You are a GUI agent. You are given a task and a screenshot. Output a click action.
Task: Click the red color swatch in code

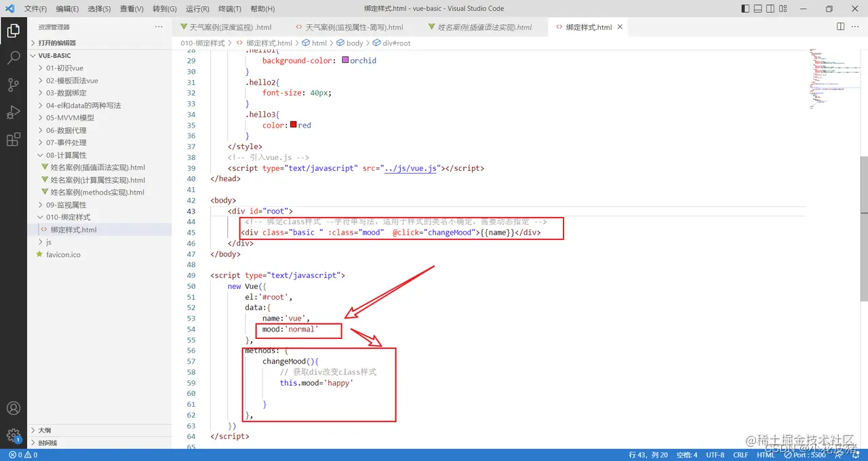point(293,125)
